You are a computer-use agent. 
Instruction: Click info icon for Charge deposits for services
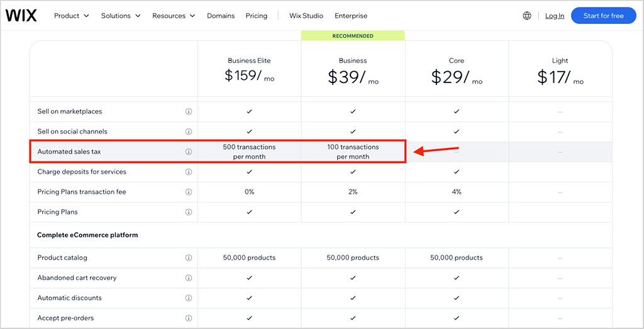tap(189, 172)
